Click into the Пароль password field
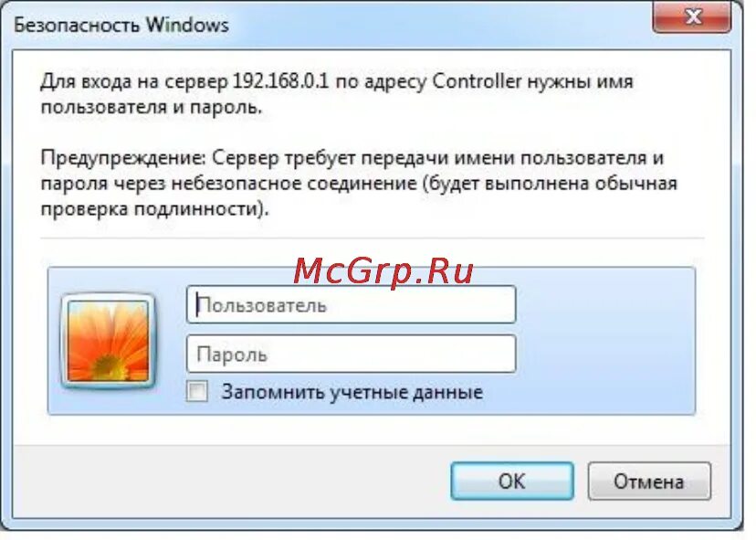 tap(351, 354)
